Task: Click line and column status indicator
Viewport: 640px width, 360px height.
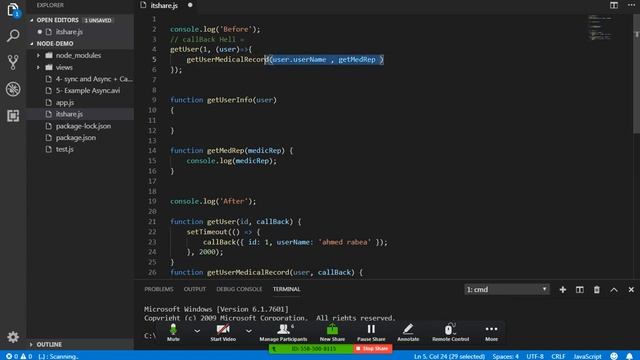Action: (x=449, y=356)
